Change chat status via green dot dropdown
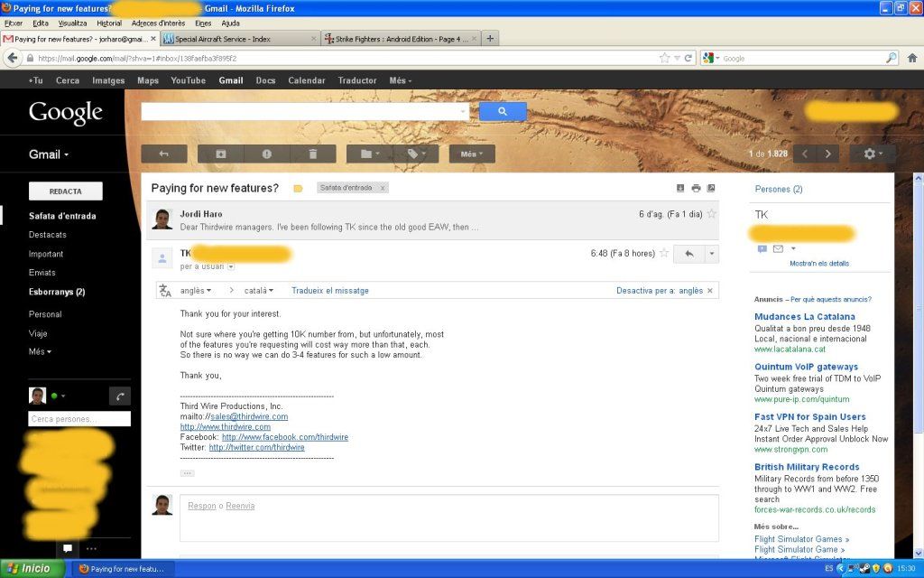This screenshot has width=924, height=578. click(58, 396)
